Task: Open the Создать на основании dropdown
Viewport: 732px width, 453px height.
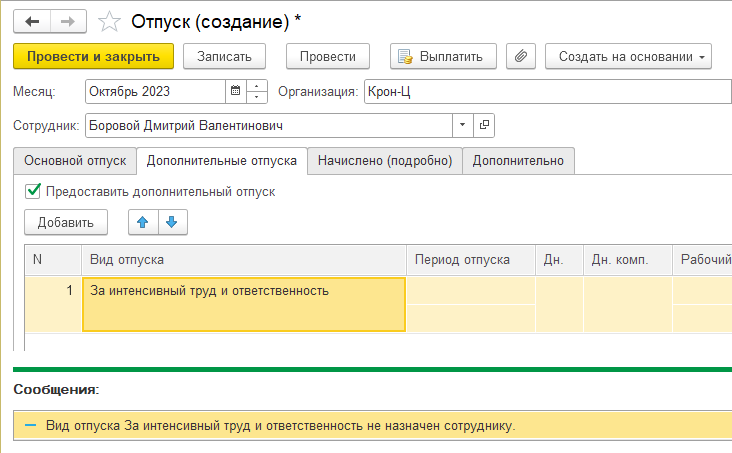Action: (628, 57)
